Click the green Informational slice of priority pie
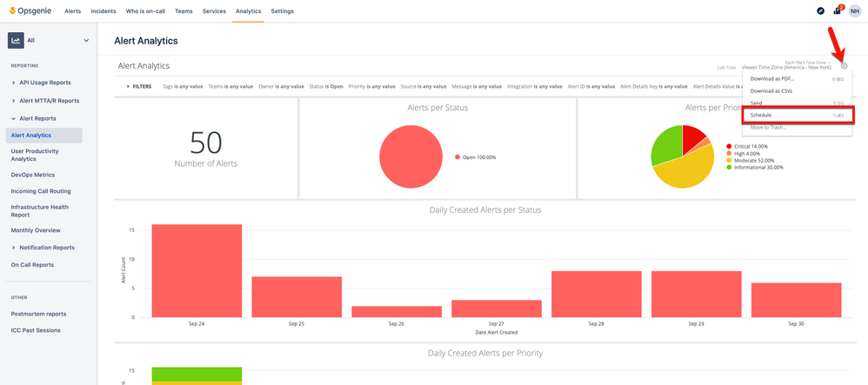 coord(667,145)
